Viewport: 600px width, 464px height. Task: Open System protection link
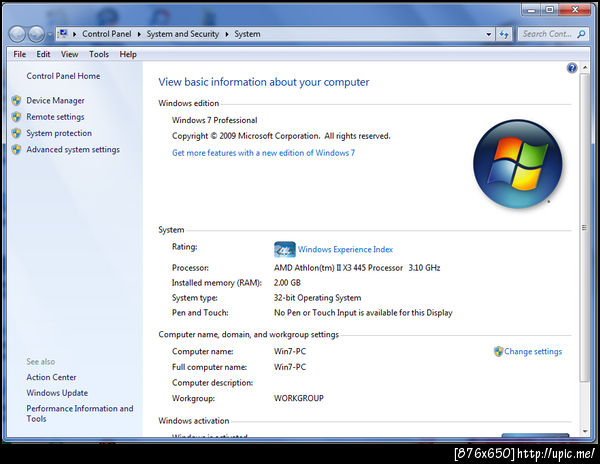click(59, 133)
